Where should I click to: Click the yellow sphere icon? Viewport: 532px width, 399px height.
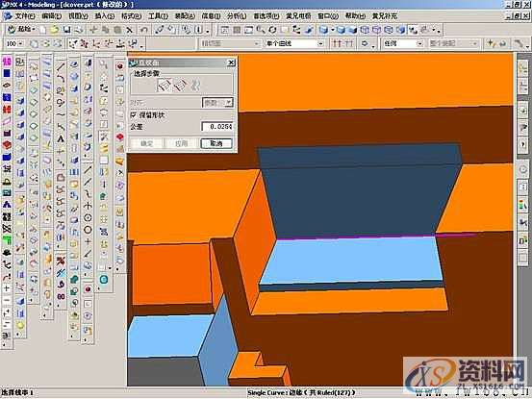click(20, 326)
